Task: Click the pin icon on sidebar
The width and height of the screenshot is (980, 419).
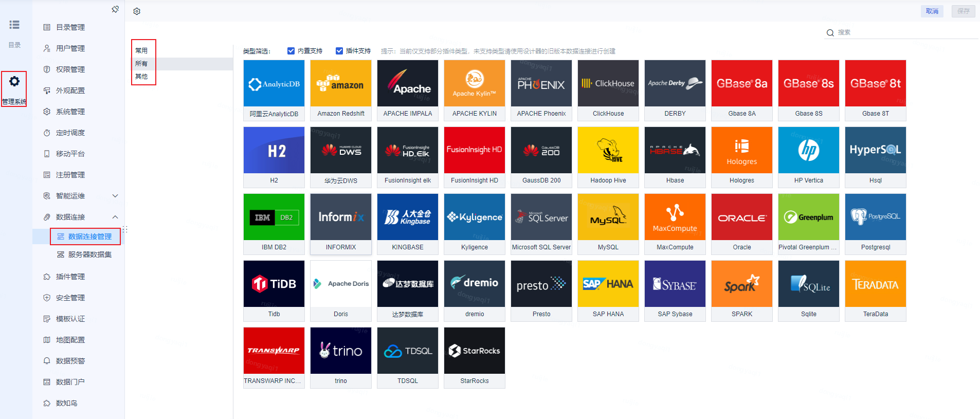Action: pos(115,9)
